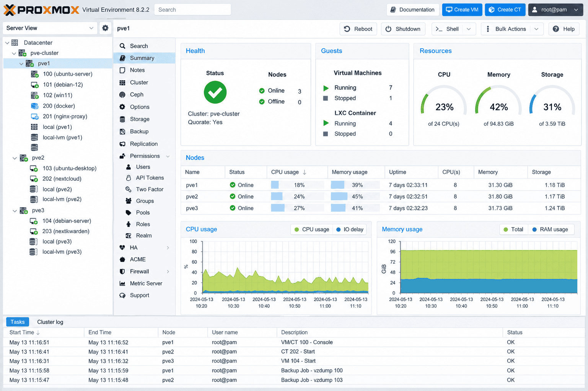Viewport: 588px width, 391px height.
Task: Click the Backup floppy icon
Action: point(122,131)
